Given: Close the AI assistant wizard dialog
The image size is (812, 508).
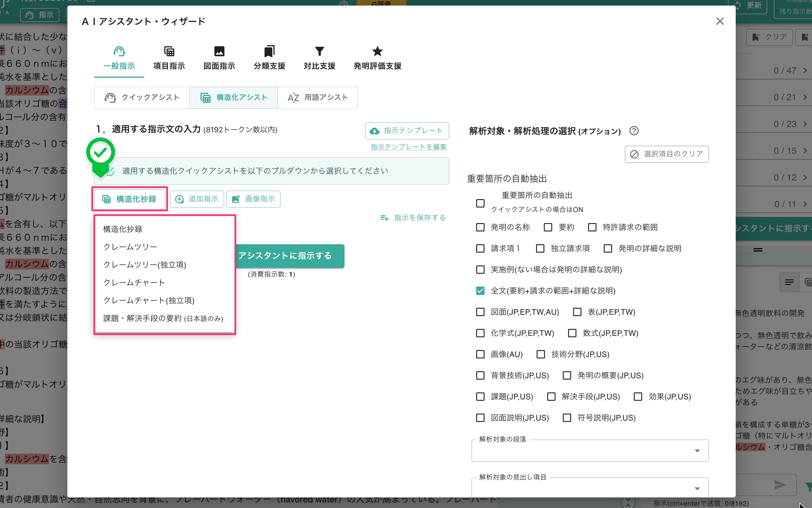Looking at the screenshot, I should [720, 21].
